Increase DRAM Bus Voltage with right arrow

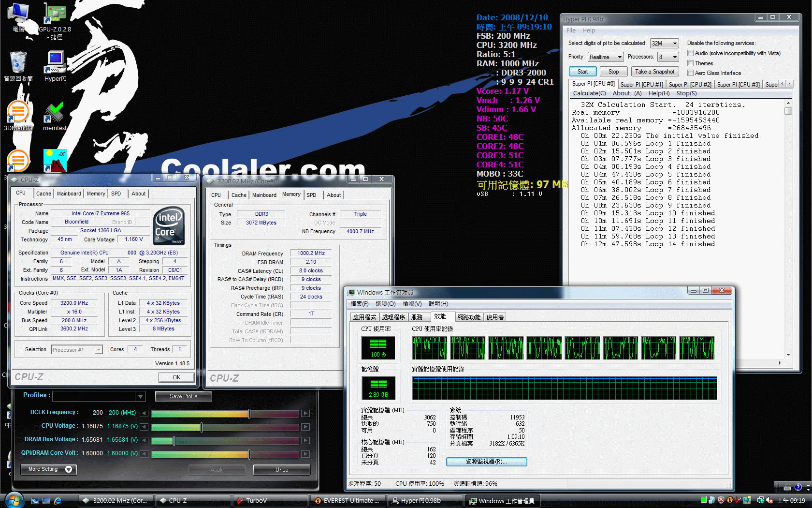[x=305, y=440]
